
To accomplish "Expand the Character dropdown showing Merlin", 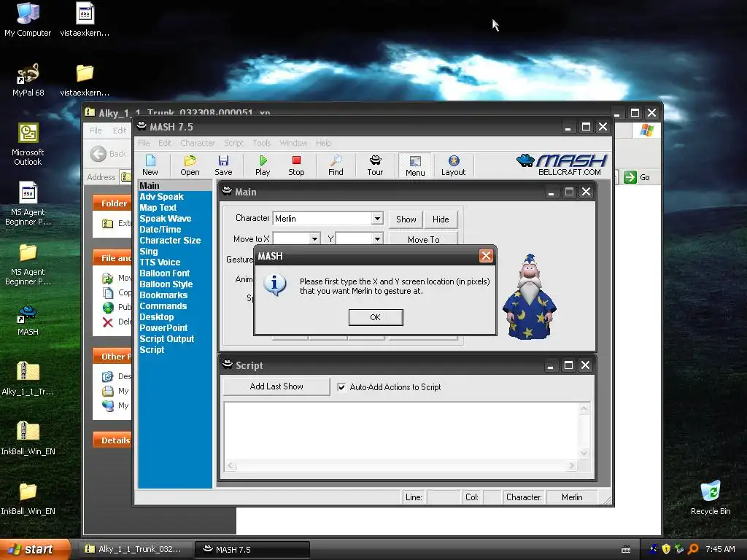I will tap(377, 219).
